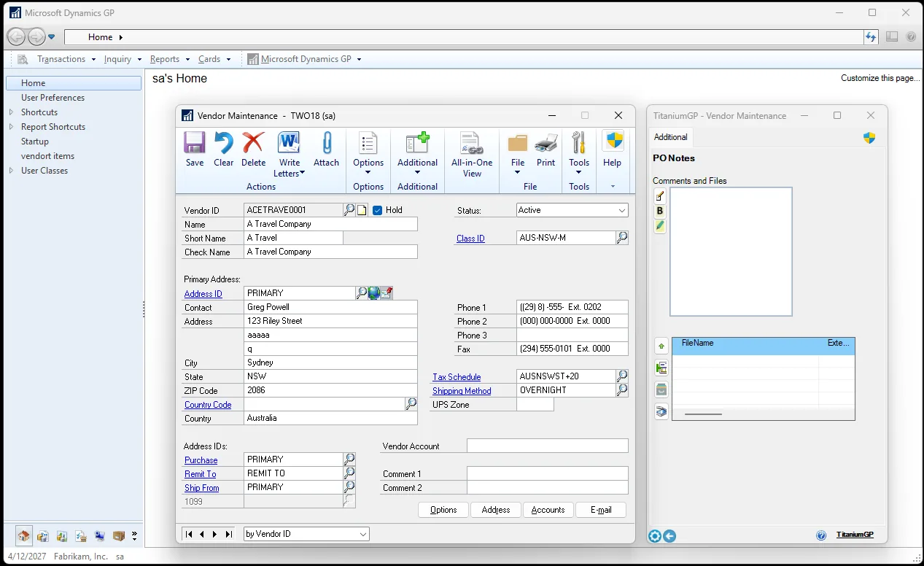Click the Accounts button
Viewport: 924px width, 566px height.
click(548, 510)
